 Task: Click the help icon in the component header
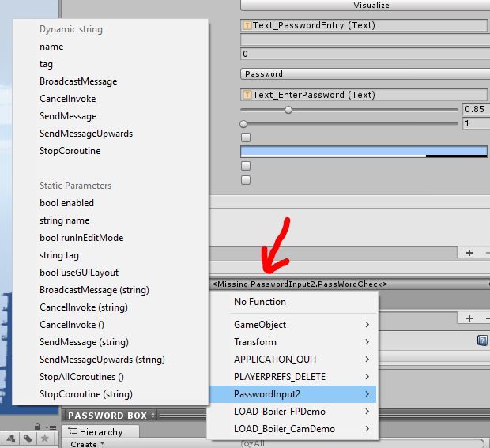[481, 341]
